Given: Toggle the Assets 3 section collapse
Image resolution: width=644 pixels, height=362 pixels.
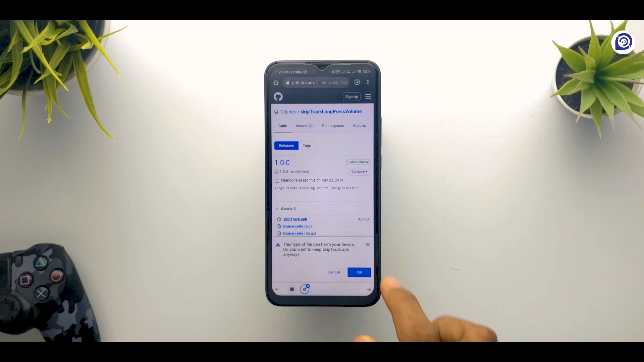Looking at the screenshot, I should (x=277, y=208).
